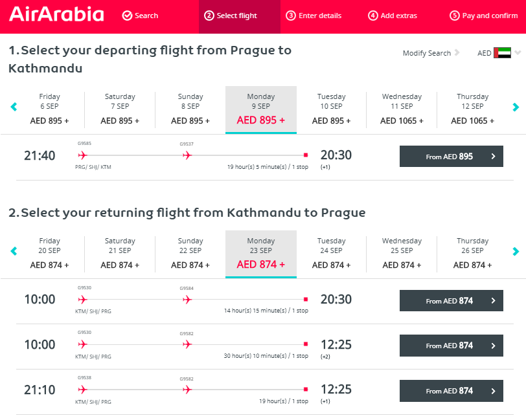Click the UAE flag currency icon
The height and width of the screenshot is (420, 526).
[502, 53]
